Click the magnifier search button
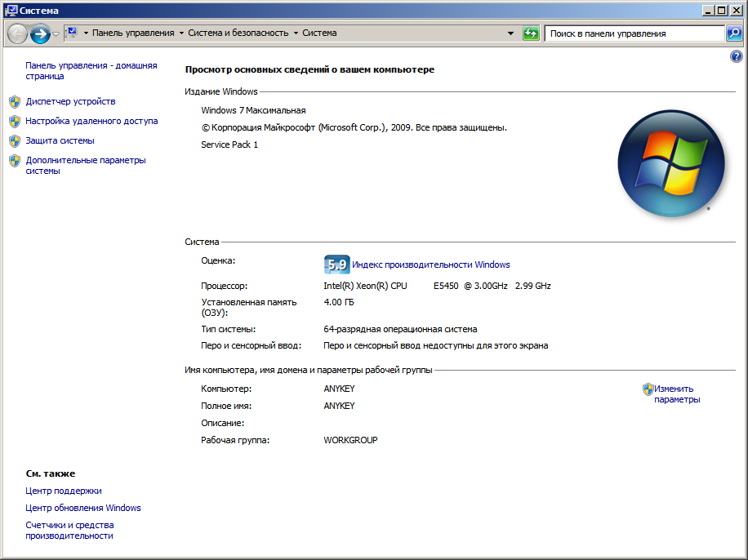This screenshot has width=748, height=560. point(733,33)
